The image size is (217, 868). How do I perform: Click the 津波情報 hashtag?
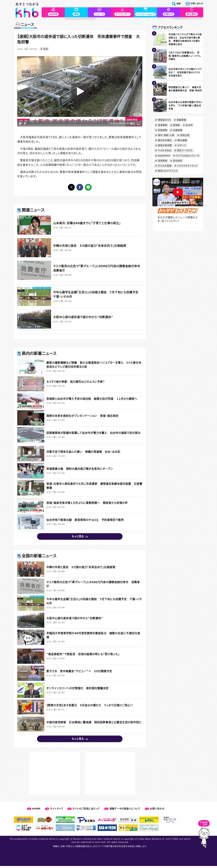(161, 125)
